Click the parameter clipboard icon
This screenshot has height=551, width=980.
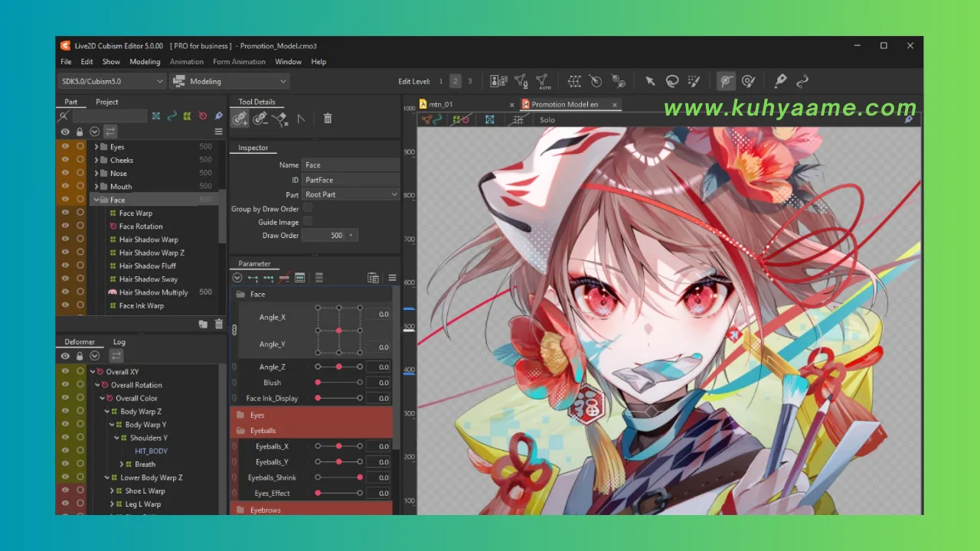[373, 278]
